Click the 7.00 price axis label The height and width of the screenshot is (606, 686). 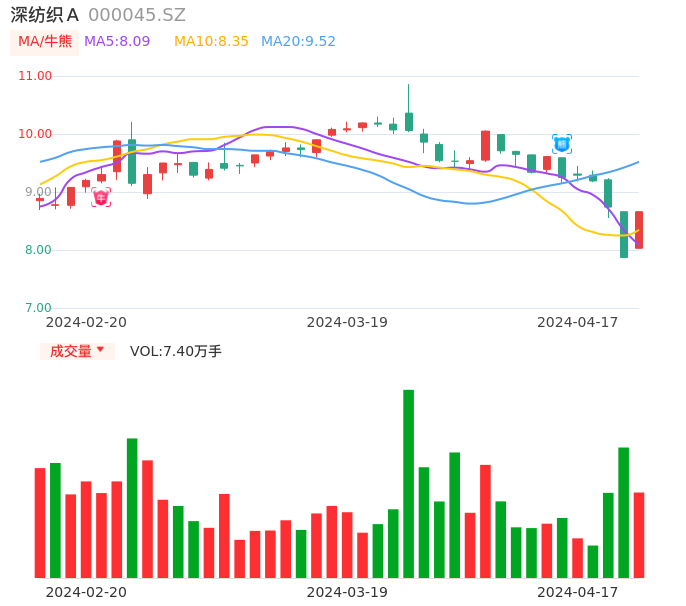pos(39,308)
